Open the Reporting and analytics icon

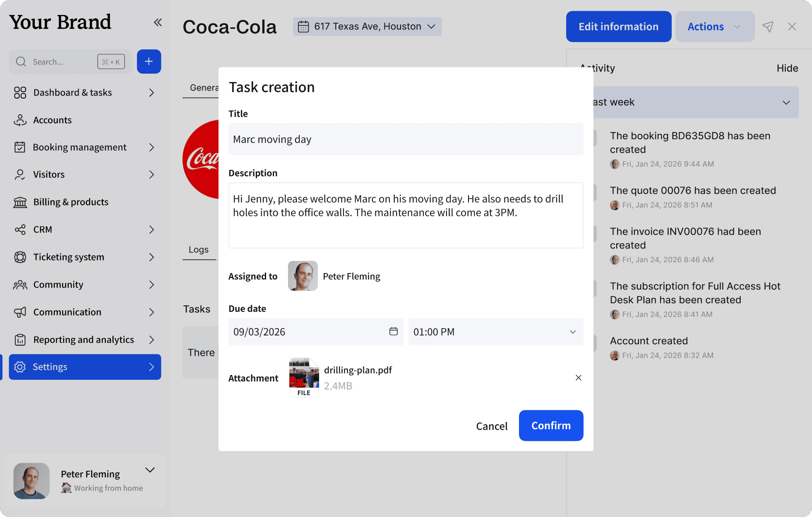[20, 339]
